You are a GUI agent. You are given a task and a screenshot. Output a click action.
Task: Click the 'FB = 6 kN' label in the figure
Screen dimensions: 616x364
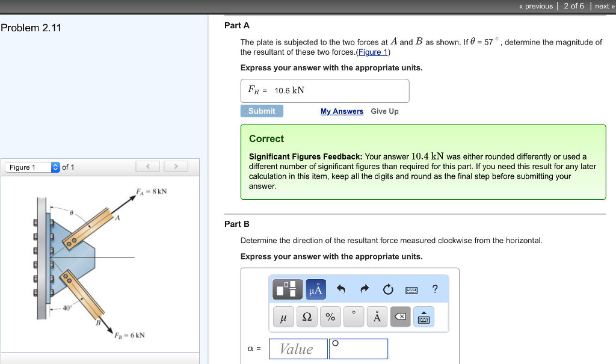(x=130, y=335)
